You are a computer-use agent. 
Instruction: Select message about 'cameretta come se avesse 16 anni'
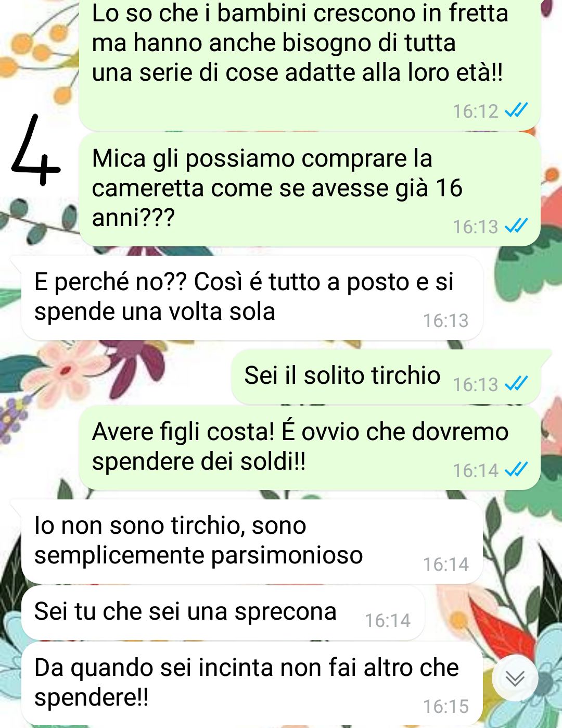310,189
